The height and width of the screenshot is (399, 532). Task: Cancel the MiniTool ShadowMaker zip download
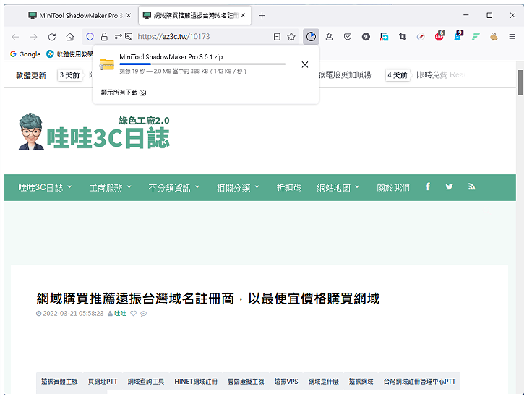(305, 64)
